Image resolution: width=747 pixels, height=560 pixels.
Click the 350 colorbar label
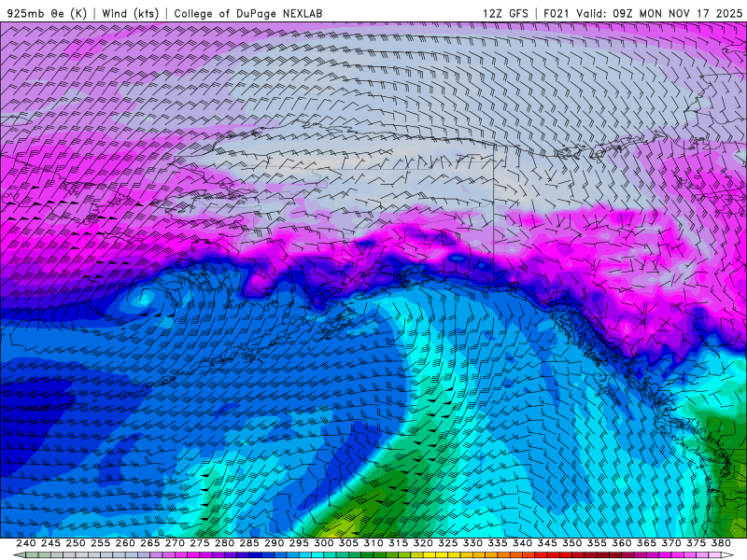click(571, 543)
